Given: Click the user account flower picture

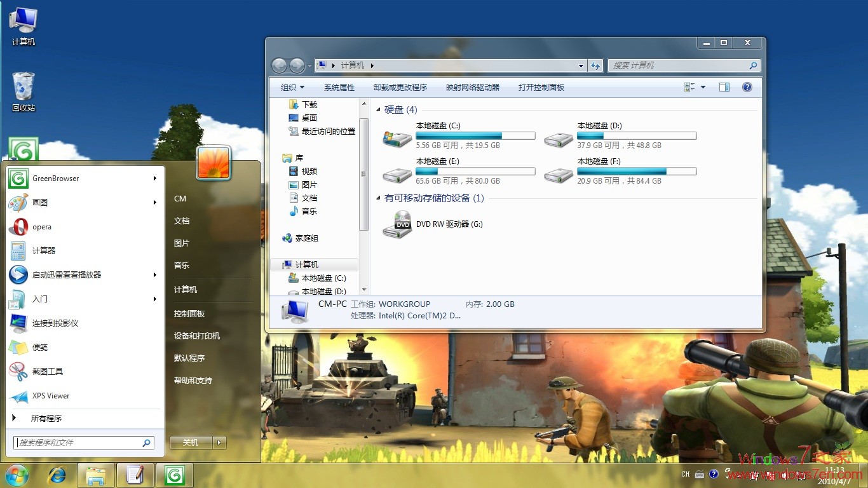Looking at the screenshot, I should 214,163.
